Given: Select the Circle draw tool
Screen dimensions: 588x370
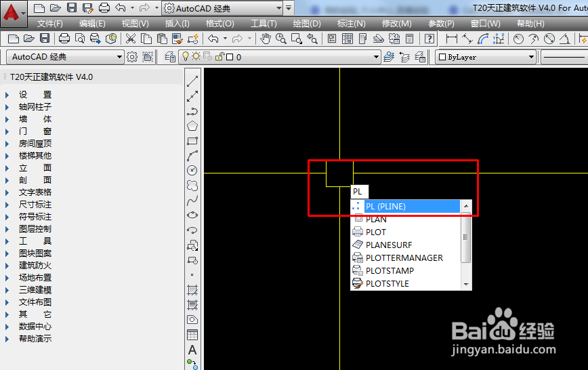Looking at the screenshot, I should pos(192,170).
